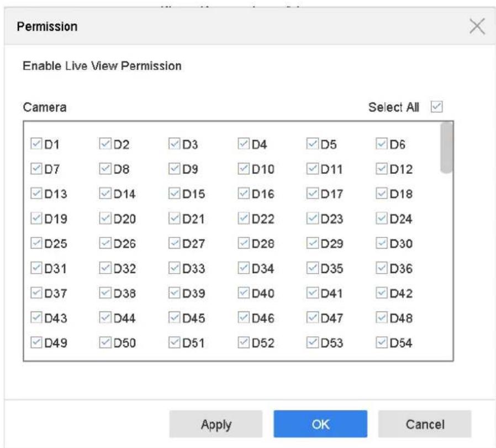Uncheck camera D12
Screen dimensions: 496x448
(x=382, y=169)
